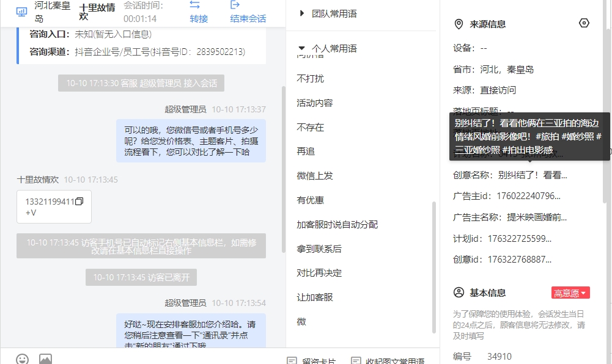
Task: Click the 创意名称 field value
Action: tap(533, 175)
